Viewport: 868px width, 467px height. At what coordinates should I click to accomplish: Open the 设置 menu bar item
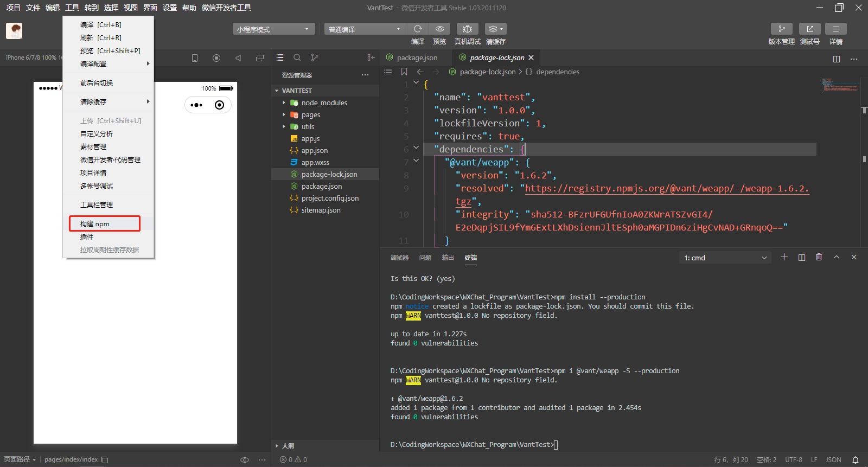pos(170,8)
